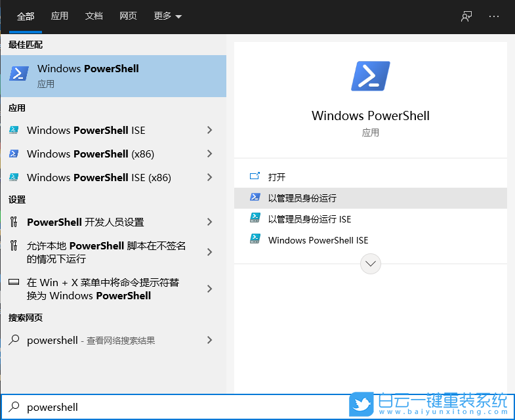Open powershell 查看网络搜索结果 web search
The image size is (515, 420).
(x=91, y=341)
